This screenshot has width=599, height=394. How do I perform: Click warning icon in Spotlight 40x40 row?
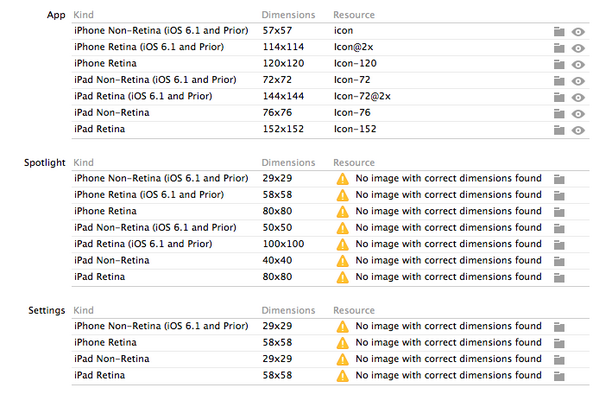click(342, 261)
